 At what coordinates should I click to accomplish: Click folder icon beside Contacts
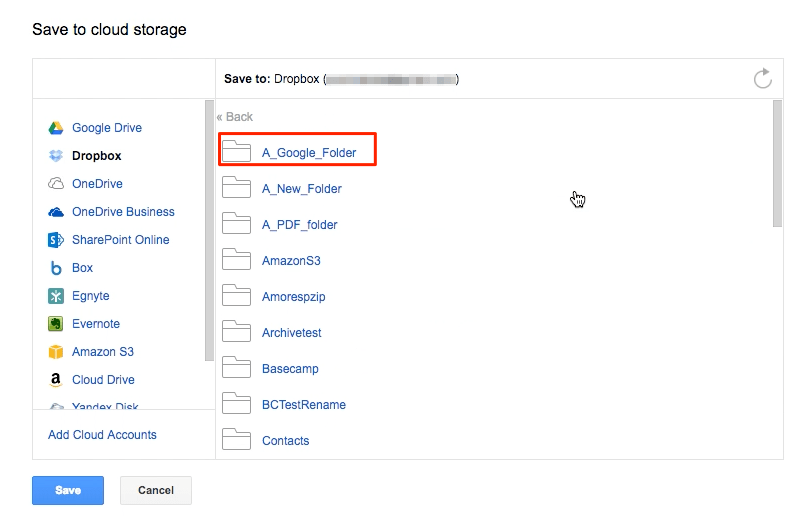tap(236, 439)
